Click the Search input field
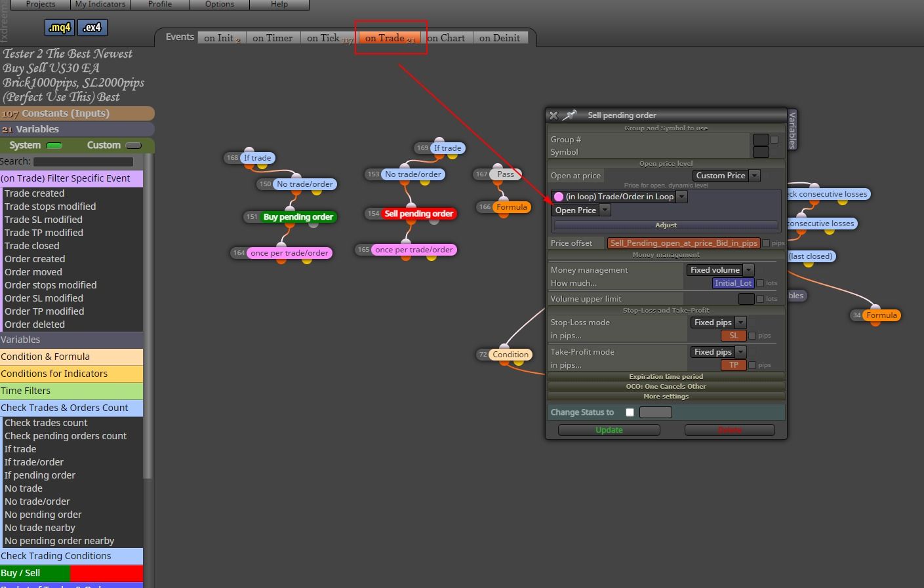Image resolution: width=924 pixels, height=588 pixels. (83, 162)
